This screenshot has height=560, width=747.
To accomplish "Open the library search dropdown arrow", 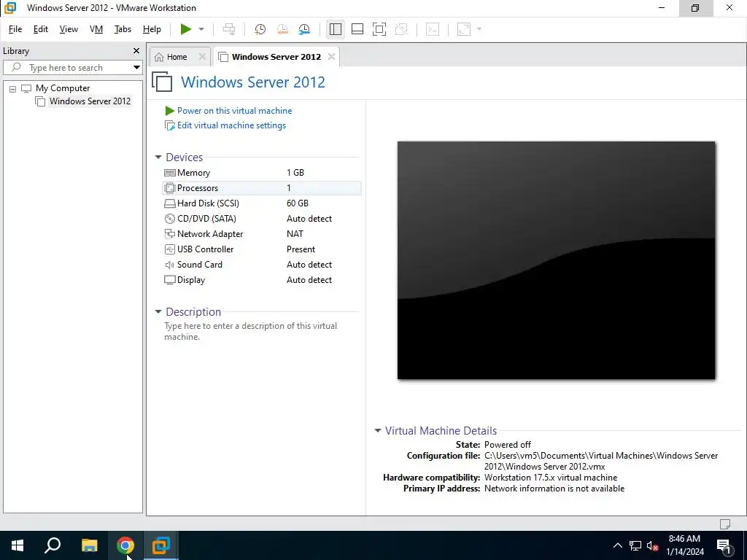I will (136, 68).
